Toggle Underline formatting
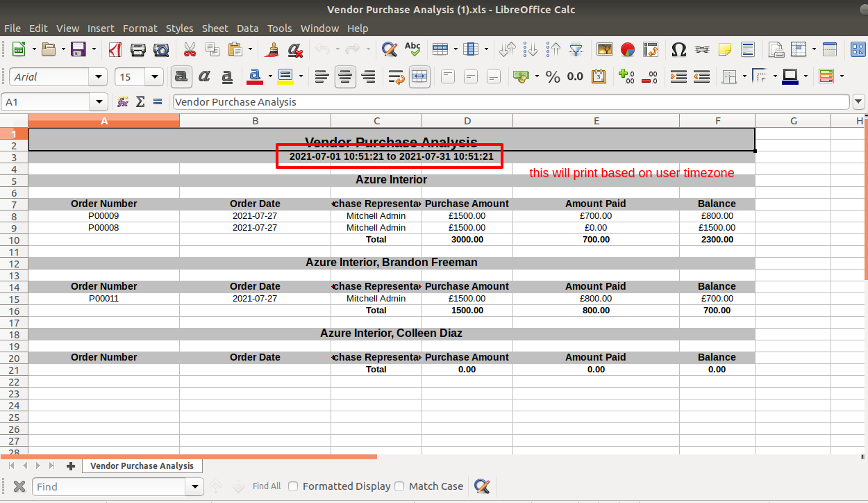868x503 pixels. [x=226, y=76]
